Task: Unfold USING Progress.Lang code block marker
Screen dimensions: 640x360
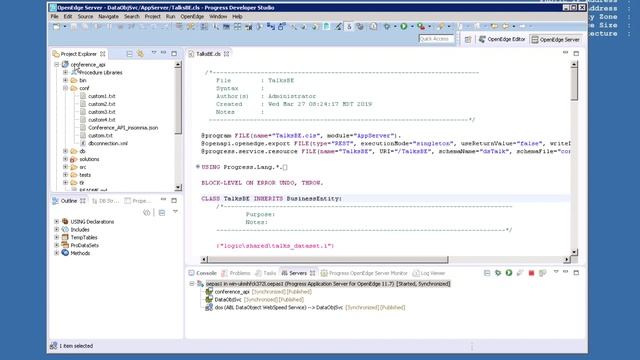Action: coord(198,167)
